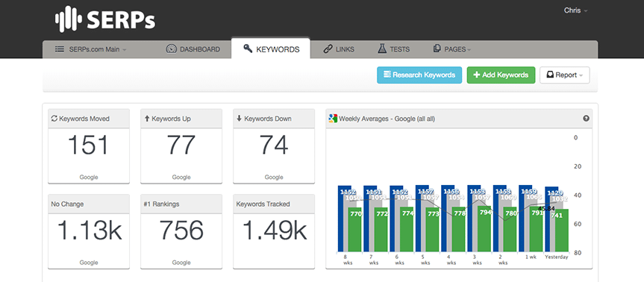Click the up arrow icon on Keywords Up
The width and height of the screenshot is (644, 282).
point(146,119)
